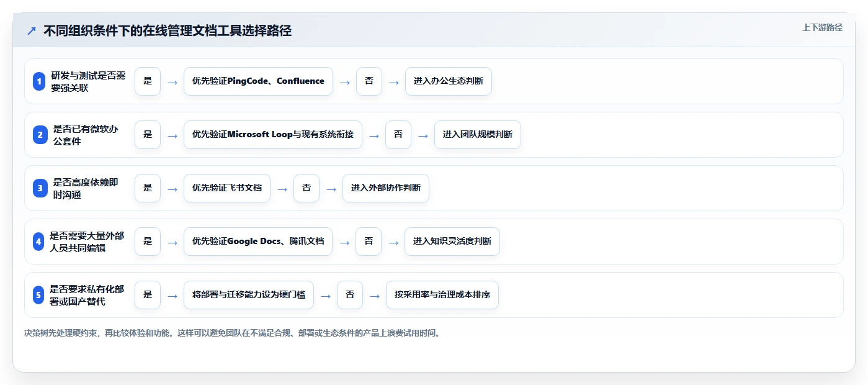Image resolution: width=868 pixels, height=385 pixels.
Task: Click 是 box in the 私有化部署 row
Action: point(148,295)
